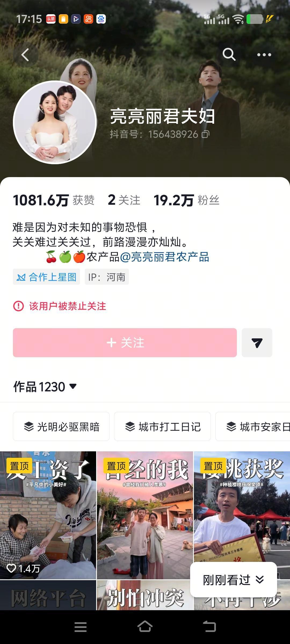View the 19.2万 粉丝 followers list
This screenshot has width=290, height=644.
point(186,200)
